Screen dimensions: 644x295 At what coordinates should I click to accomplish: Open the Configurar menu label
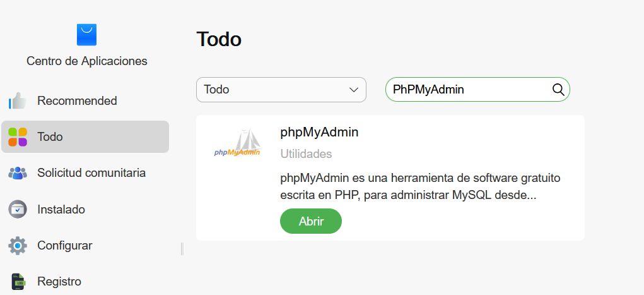pyautogui.click(x=65, y=246)
